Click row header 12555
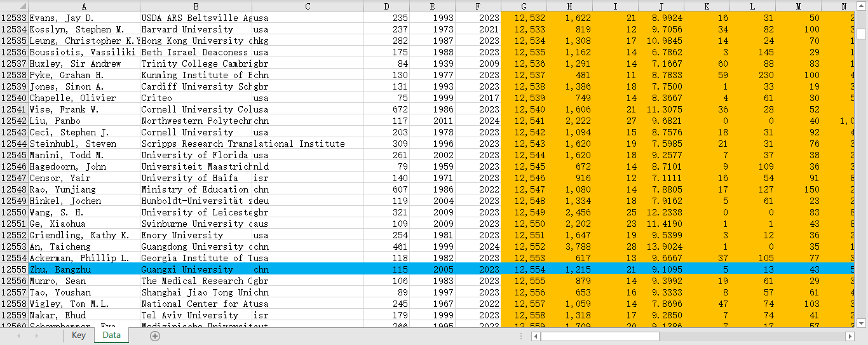 (x=14, y=269)
